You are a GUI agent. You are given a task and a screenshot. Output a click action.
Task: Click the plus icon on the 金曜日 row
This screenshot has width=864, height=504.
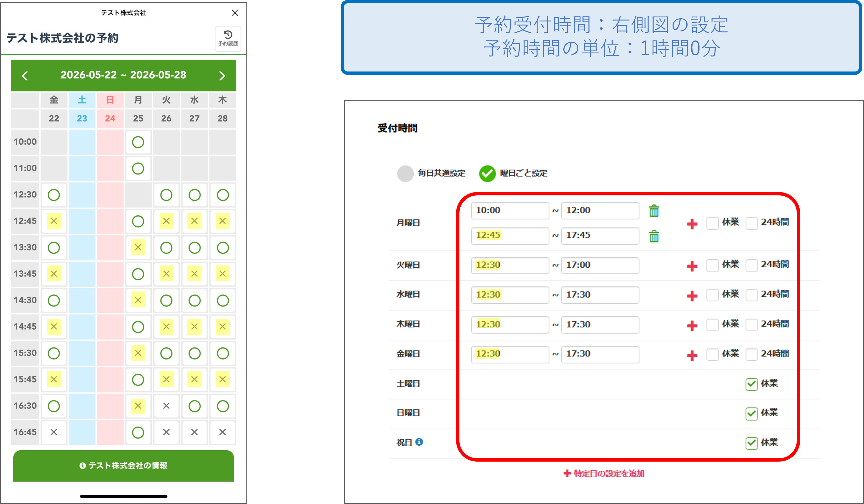692,354
